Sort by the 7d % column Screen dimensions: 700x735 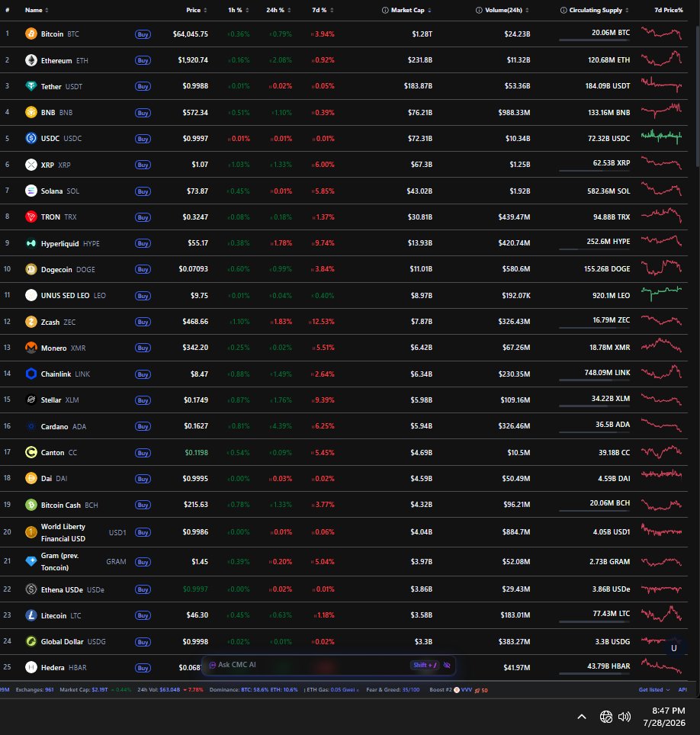coord(323,10)
